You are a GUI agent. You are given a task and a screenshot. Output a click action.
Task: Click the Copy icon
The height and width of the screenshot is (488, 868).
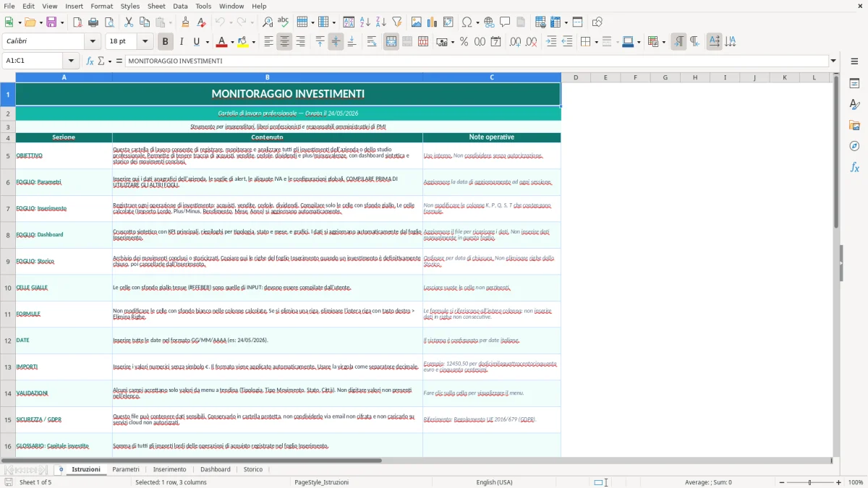point(144,22)
